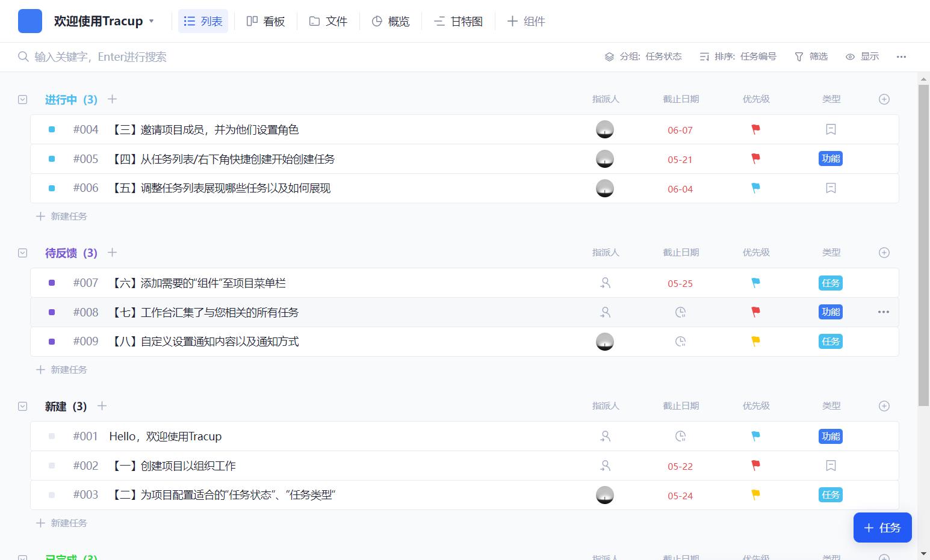Click the assignee avatar for task #005
Screen dimensions: 930x560
click(x=604, y=159)
